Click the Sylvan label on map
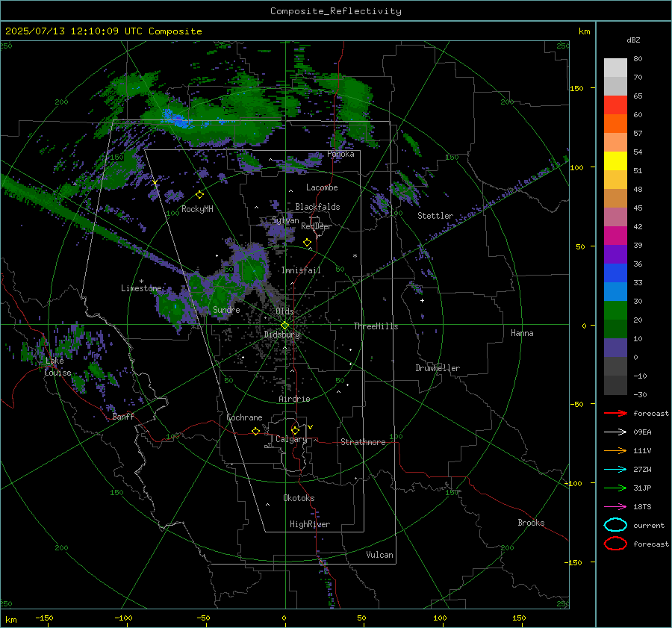 [285, 221]
